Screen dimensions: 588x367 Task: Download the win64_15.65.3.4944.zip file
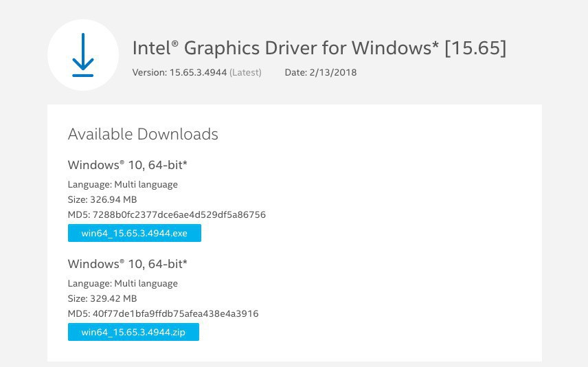pos(133,333)
